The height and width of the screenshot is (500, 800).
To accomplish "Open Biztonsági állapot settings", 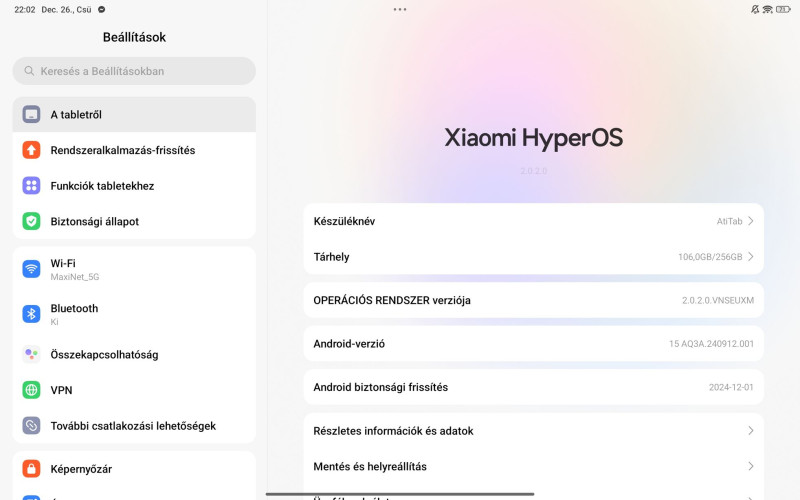I will [134, 221].
